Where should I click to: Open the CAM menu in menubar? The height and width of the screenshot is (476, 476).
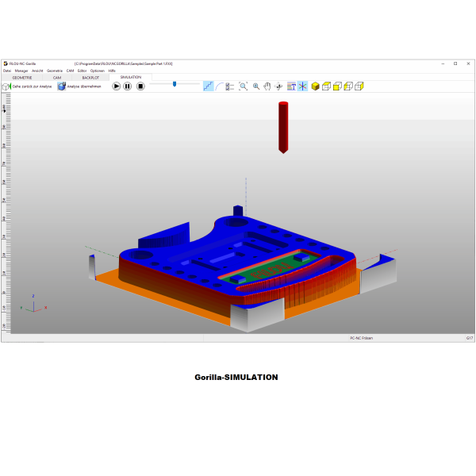70,71
